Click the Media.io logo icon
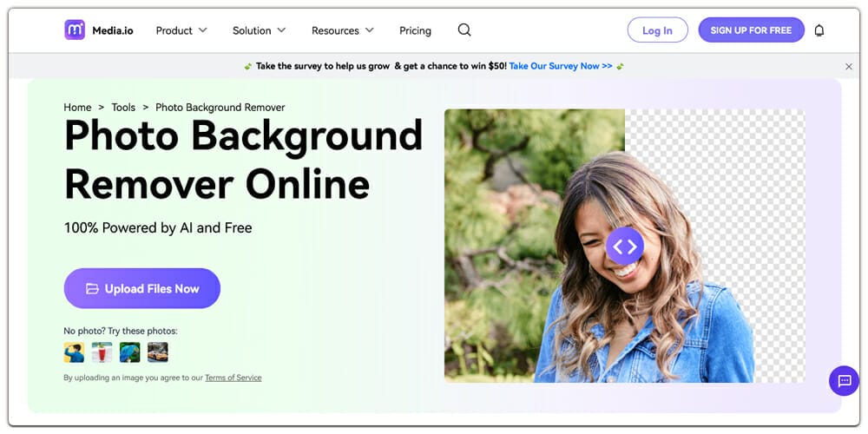Viewport: 868px width, 434px height. [75, 30]
